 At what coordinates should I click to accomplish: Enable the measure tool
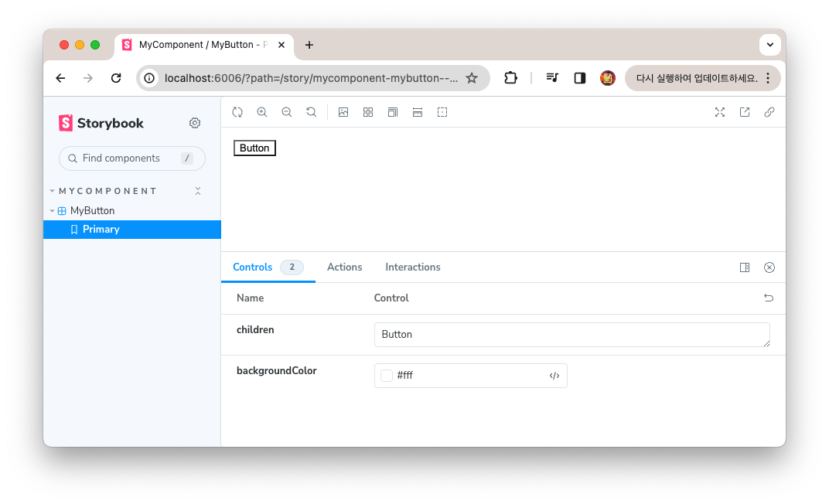pos(418,112)
